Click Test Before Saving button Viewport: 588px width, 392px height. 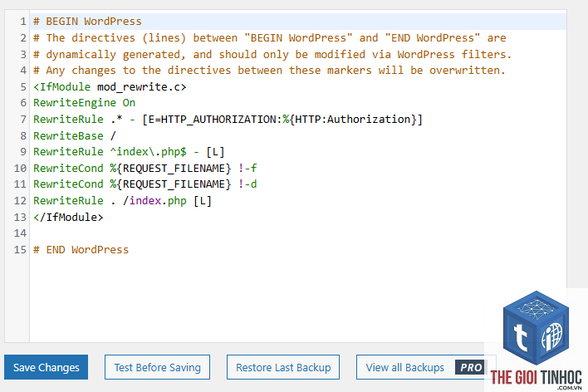(157, 367)
